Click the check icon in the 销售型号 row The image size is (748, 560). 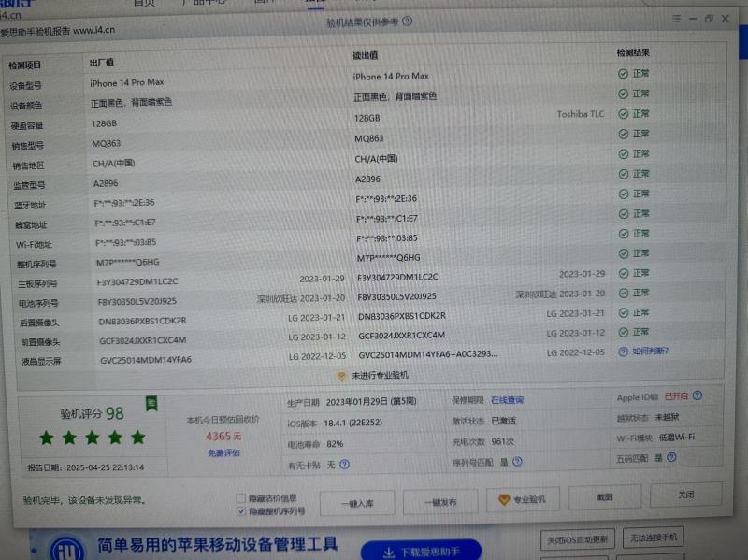[623, 134]
